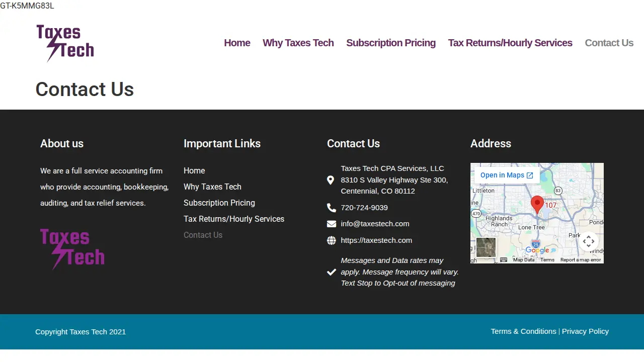The width and height of the screenshot is (644, 362).
Task: Click phone number 720-724-9039
Action: [364, 208]
